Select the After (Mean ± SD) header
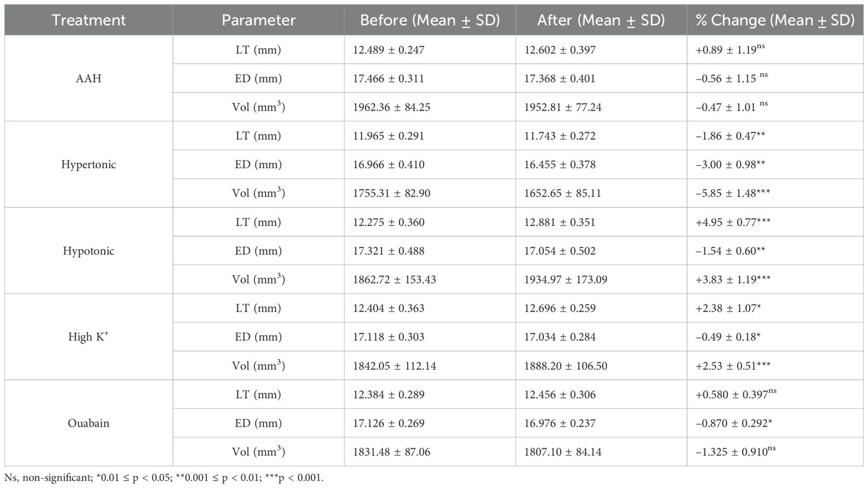This screenshot has height=488, width=868. tap(600, 20)
